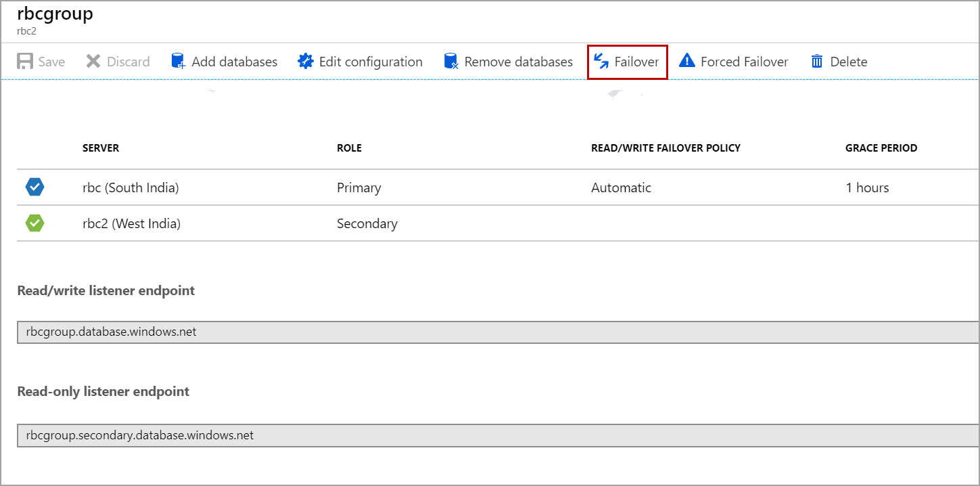The height and width of the screenshot is (486, 980).
Task: Click the SERVER column header
Action: point(101,148)
